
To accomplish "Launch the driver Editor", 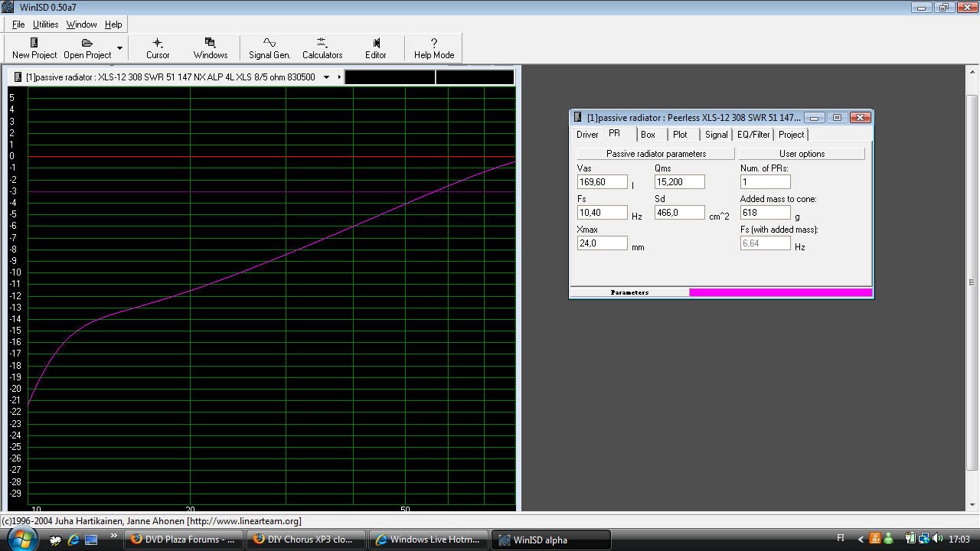I will tap(376, 48).
